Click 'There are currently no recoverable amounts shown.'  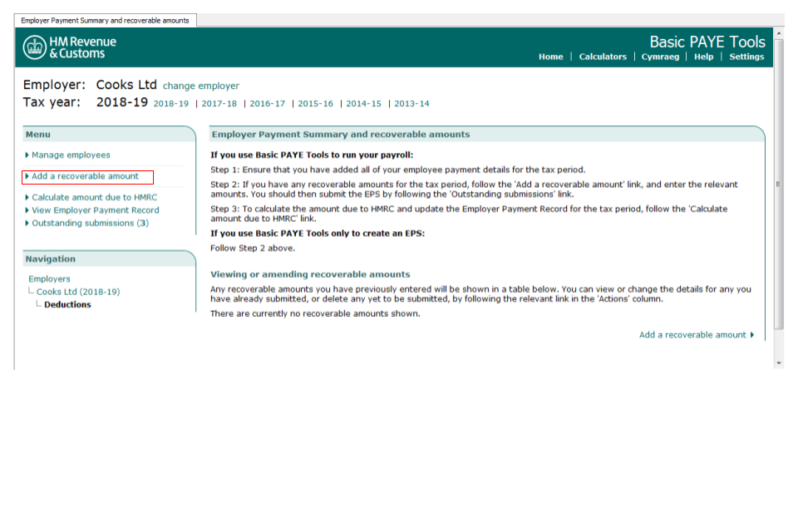(315, 313)
